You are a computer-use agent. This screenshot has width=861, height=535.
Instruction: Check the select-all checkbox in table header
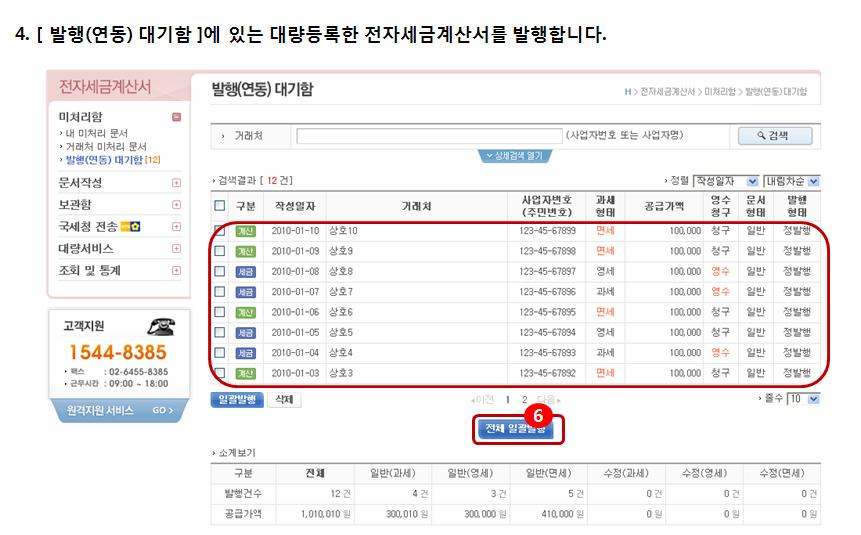pos(220,206)
